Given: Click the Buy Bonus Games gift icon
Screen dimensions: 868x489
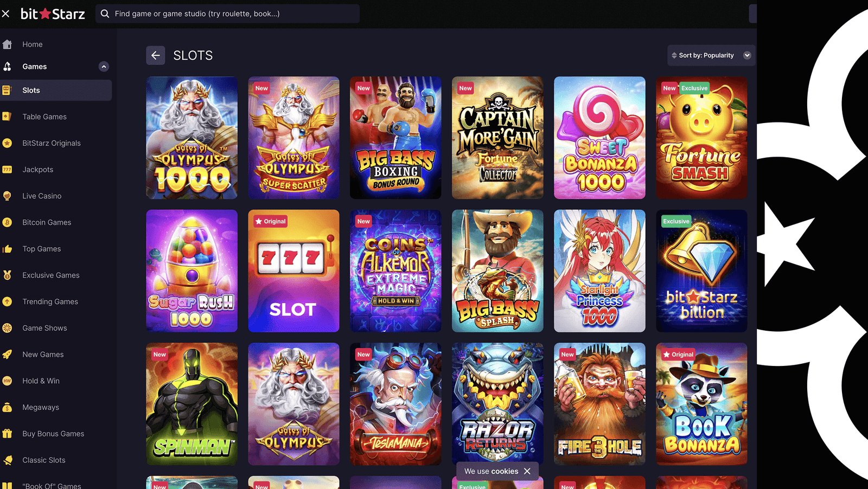Looking at the screenshot, I should [x=7, y=434].
